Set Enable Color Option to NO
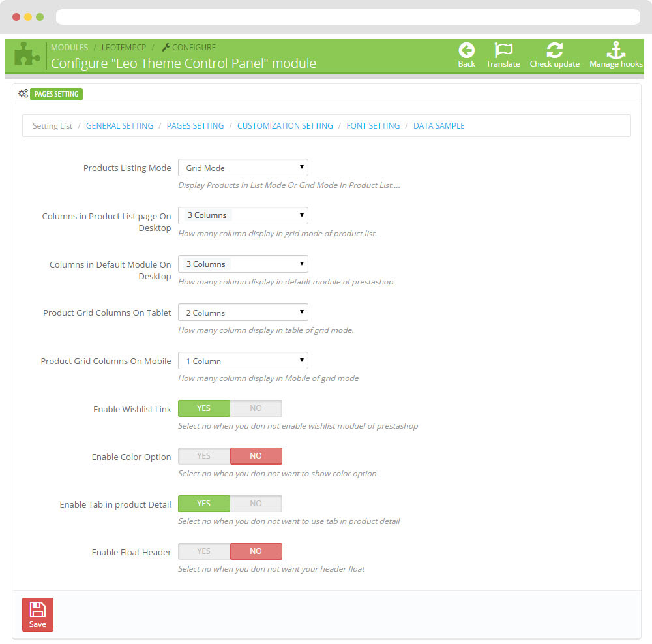This screenshot has height=644, width=652. click(256, 456)
